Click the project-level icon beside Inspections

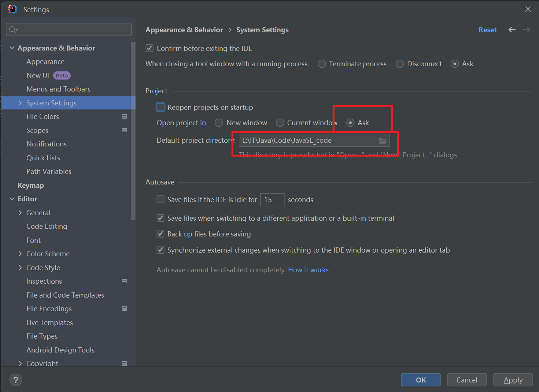(124, 281)
